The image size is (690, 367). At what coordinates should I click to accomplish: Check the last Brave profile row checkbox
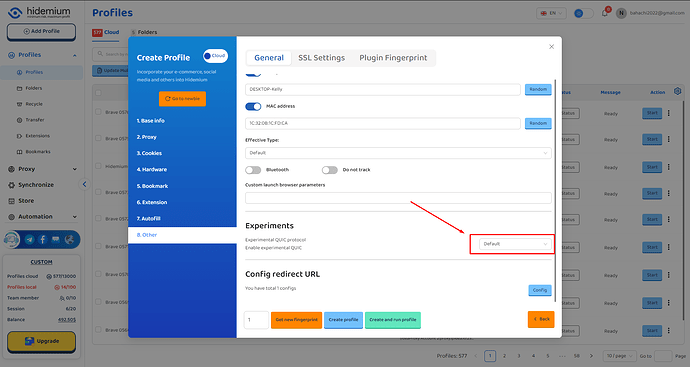(98, 329)
